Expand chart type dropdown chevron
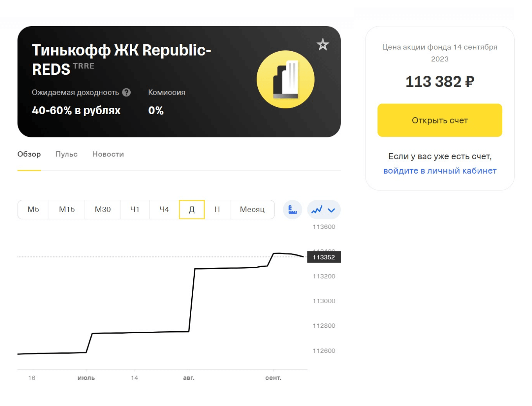This screenshot has width=532, height=406. pyautogui.click(x=331, y=210)
